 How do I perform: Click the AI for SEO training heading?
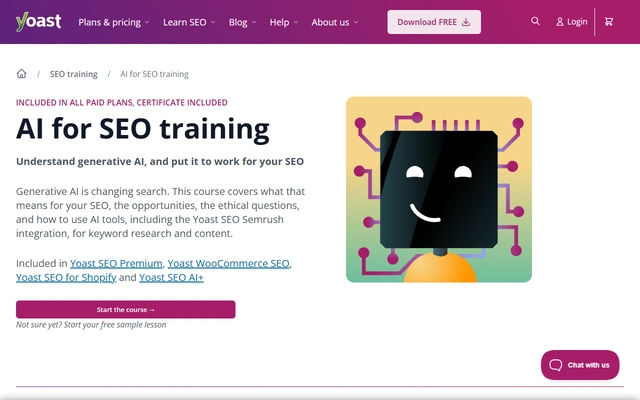[x=143, y=129]
